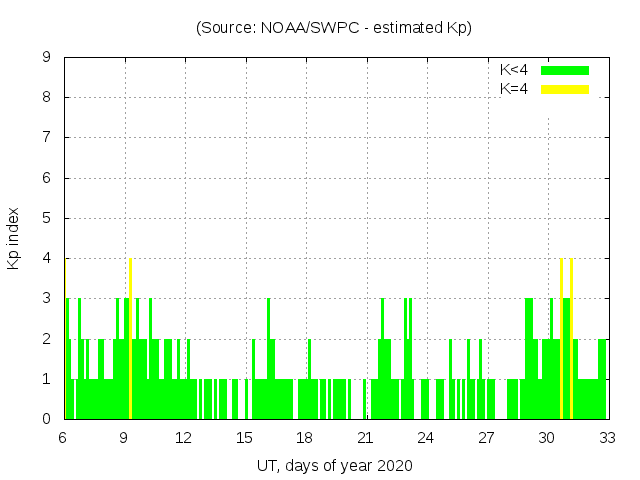The width and height of the screenshot is (640, 480).
Task: Click the green K<4 legend swatch
Action: point(565,70)
